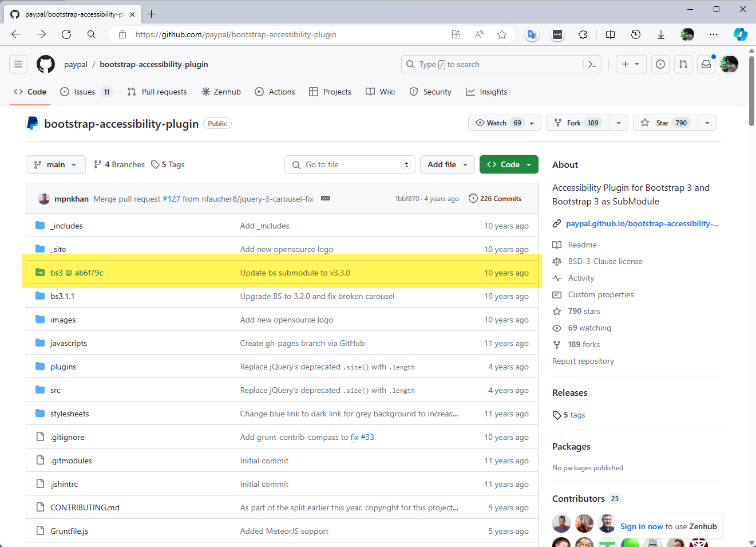Open the _includes folder
Viewport: 756px width, 547px height.
pos(66,226)
